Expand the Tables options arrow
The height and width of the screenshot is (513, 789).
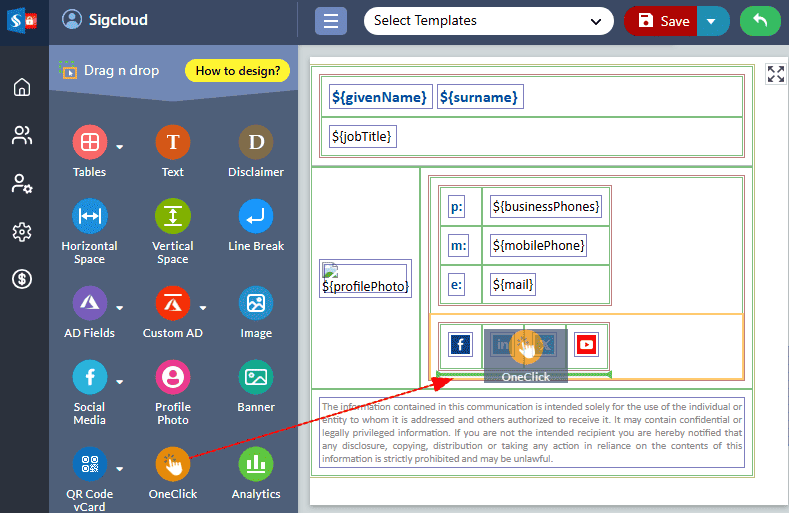[x=120, y=147]
